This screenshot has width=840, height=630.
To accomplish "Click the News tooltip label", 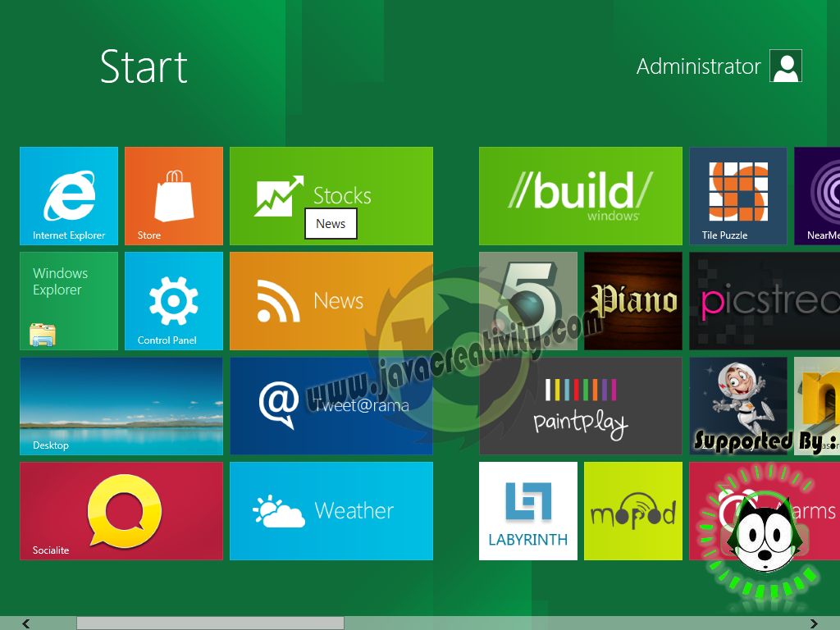I will [x=331, y=224].
